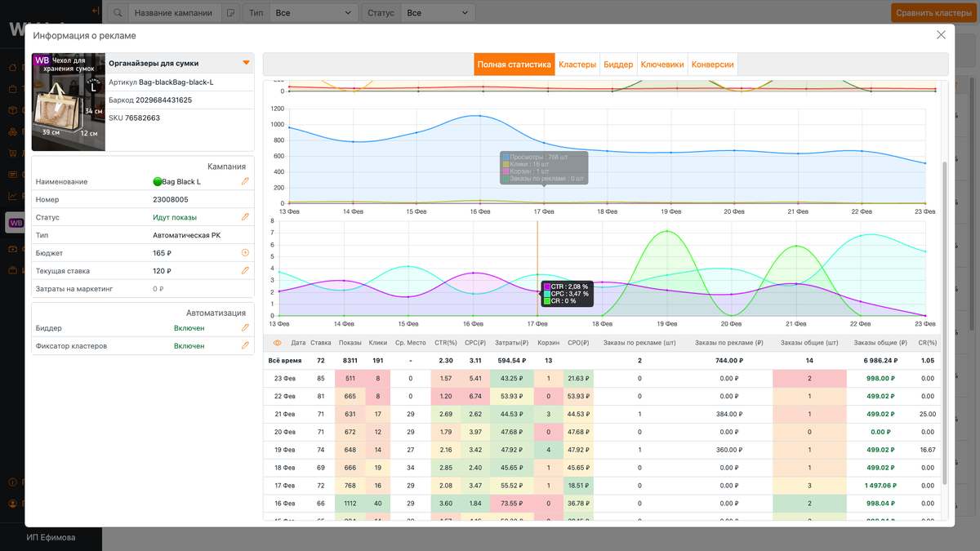Click the 1 497.06 ₽ total orders cell

pos(879,486)
